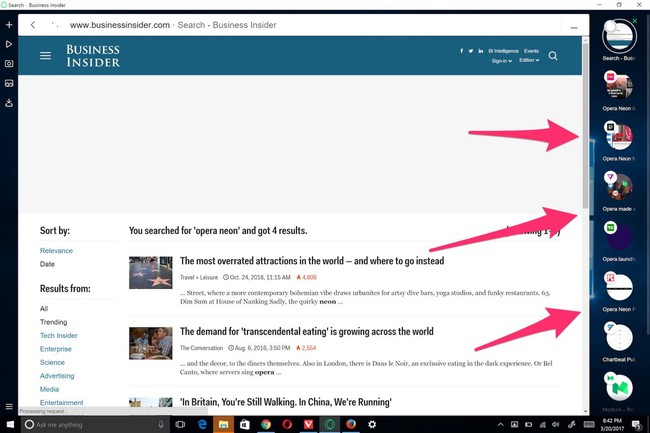Viewport: 650px width, 433px height.
Task: Click the Business Insider logo
Action: 93,56
